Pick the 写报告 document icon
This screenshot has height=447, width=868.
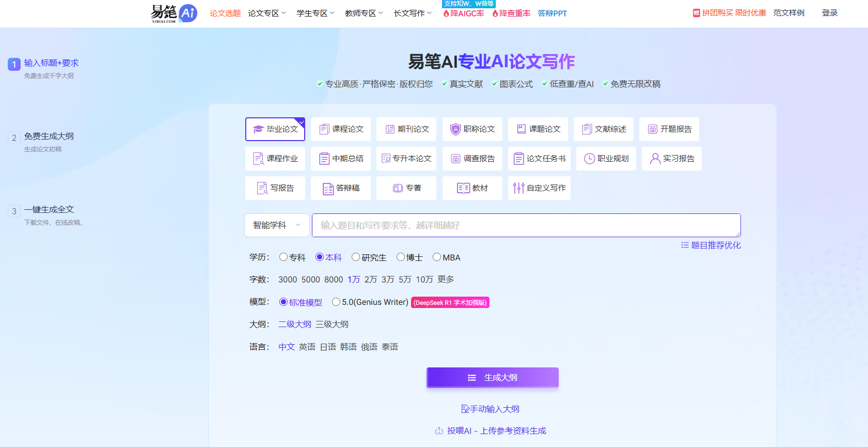tap(262, 188)
